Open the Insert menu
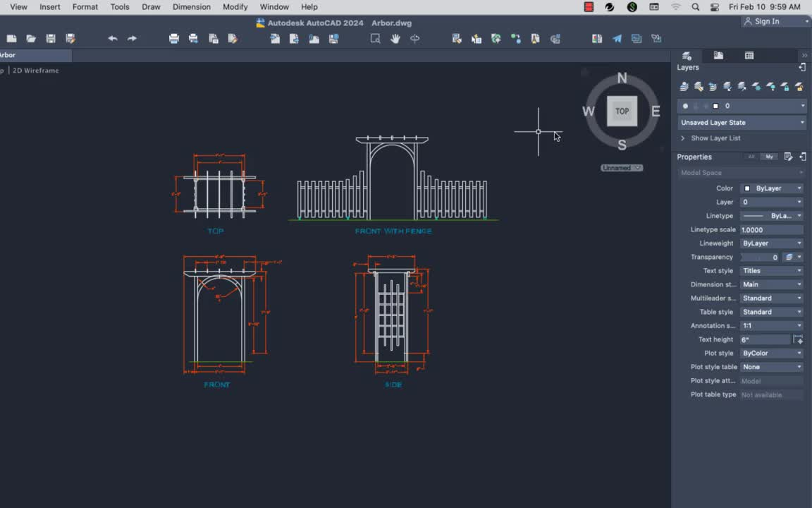The width and height of the screenshot is (812, 508). point(50,7)
